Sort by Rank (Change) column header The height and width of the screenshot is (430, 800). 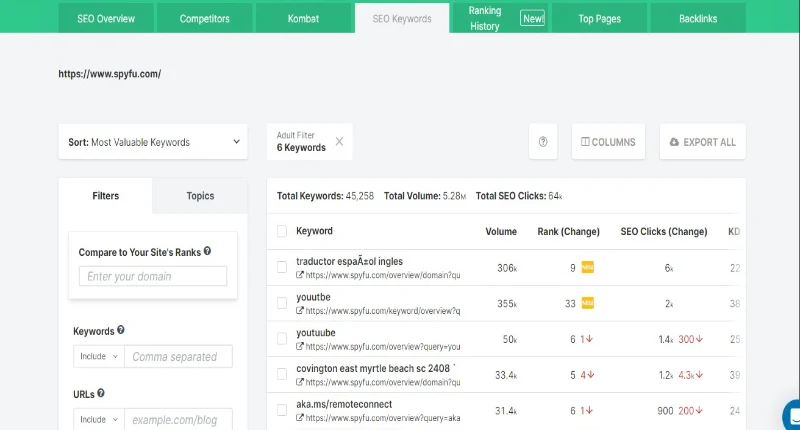[x=568, y=232]
